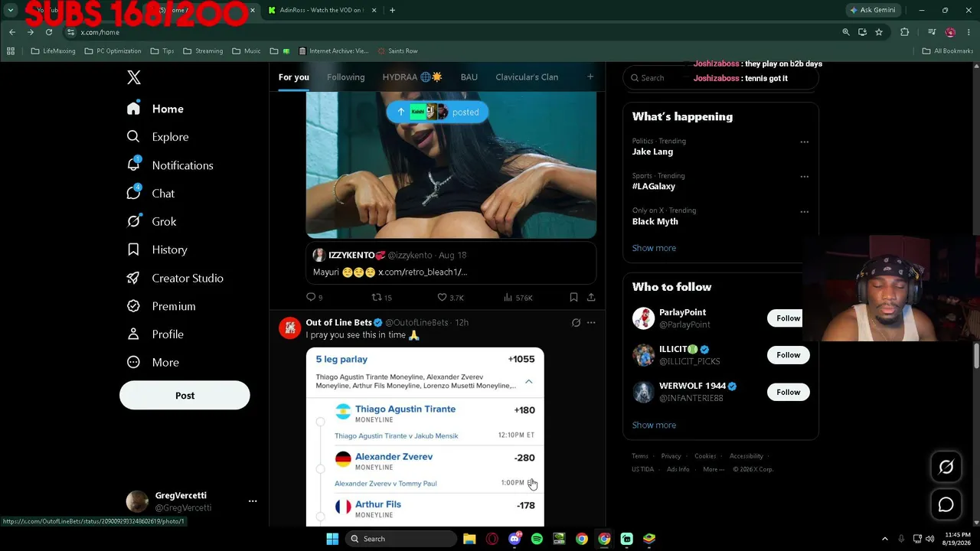Open Creator Studio from sidebar
This screenshot has height=551, width=980.
[175, 278]
